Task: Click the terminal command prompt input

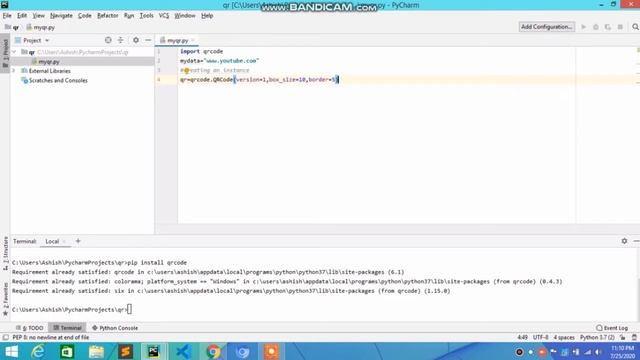Action: coord(129,309)
